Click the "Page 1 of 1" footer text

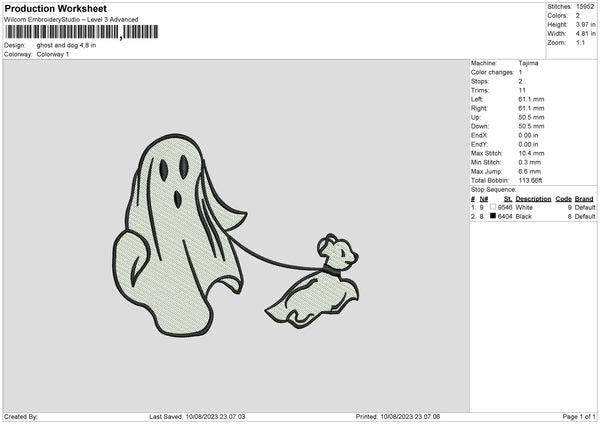(579, 417)
